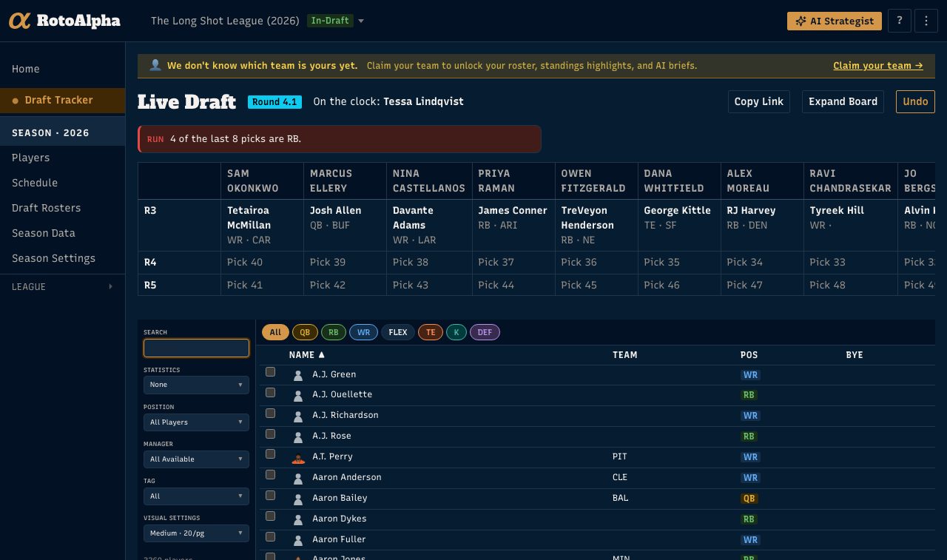Click the Aaron Anderson avatar icon
Screen dimensions: 947x560
(298, 478)
